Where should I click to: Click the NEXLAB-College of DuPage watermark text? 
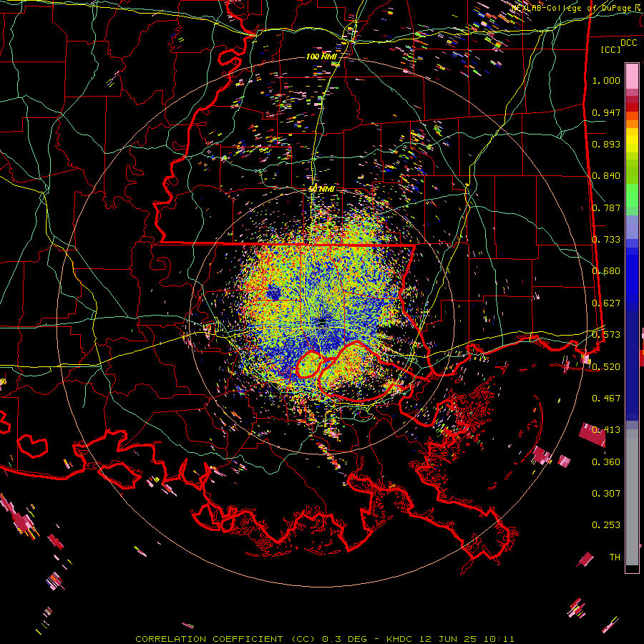point(577,8)
